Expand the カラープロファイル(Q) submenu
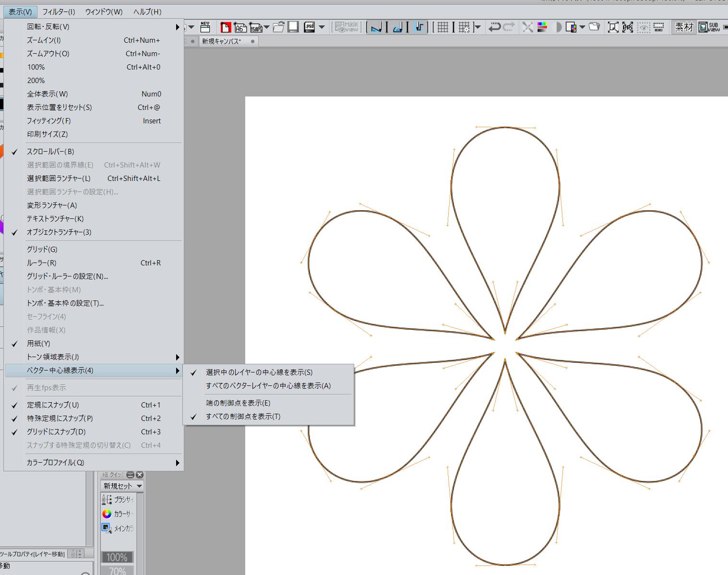The image size is (728, 575). (94, 463)
